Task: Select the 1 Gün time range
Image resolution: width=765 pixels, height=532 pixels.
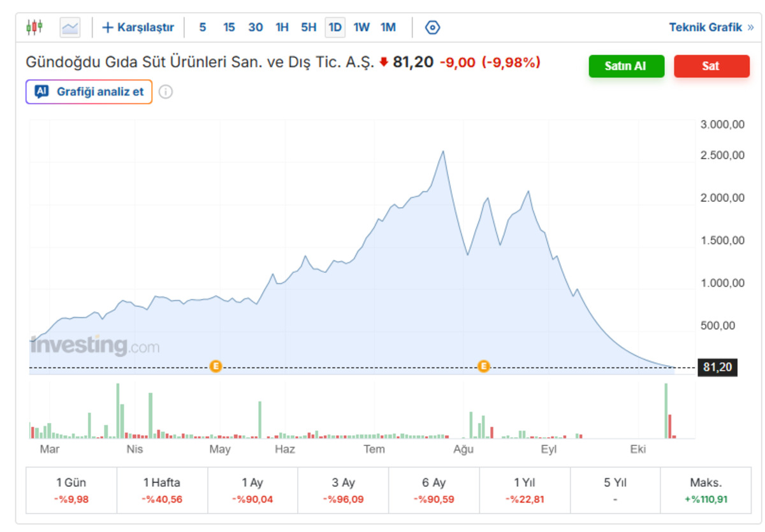Action: (x=71, y=491)
